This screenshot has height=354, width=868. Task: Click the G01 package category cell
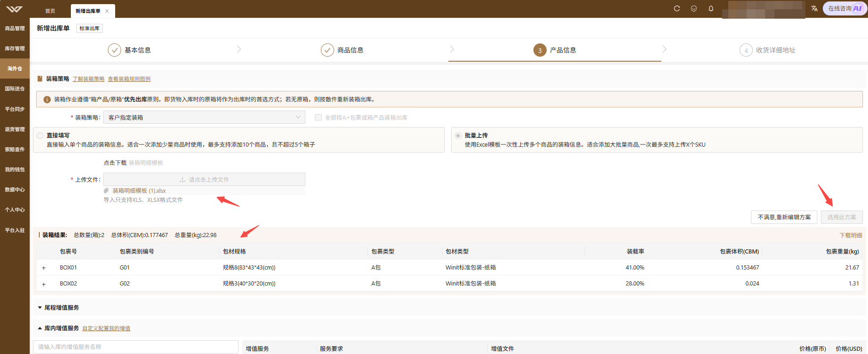[124, 268]
